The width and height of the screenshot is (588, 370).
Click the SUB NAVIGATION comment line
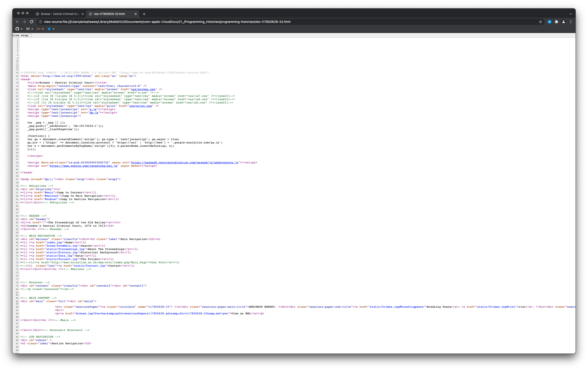[x=40, y=337]
